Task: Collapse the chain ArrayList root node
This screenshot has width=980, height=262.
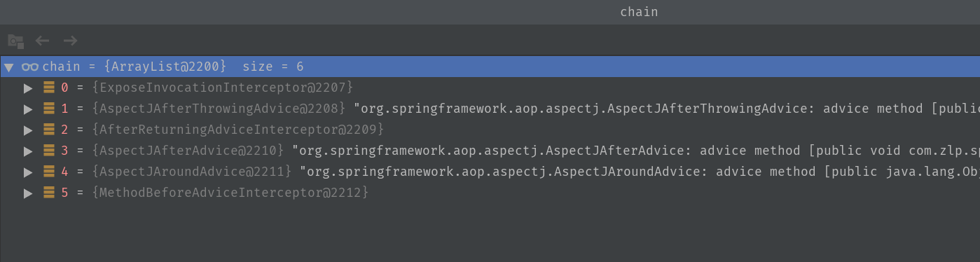Action: 8,67
